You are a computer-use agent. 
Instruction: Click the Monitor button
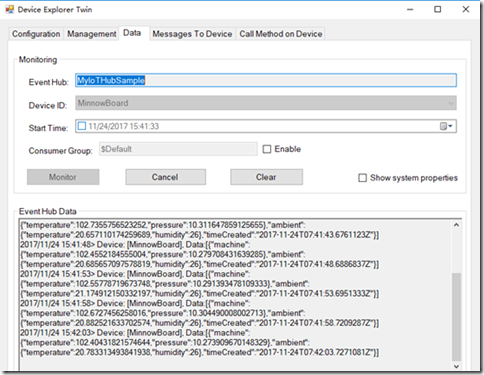(x=63, y=177)
